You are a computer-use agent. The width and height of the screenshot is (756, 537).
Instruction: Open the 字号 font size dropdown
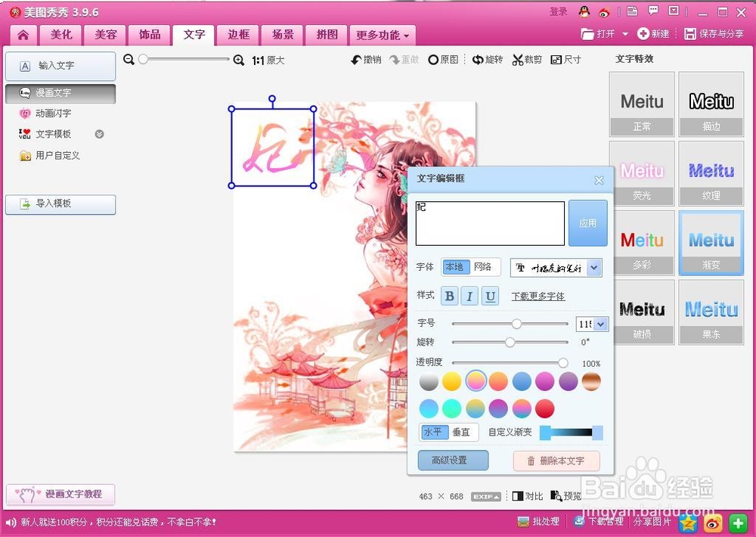[600, 324]
